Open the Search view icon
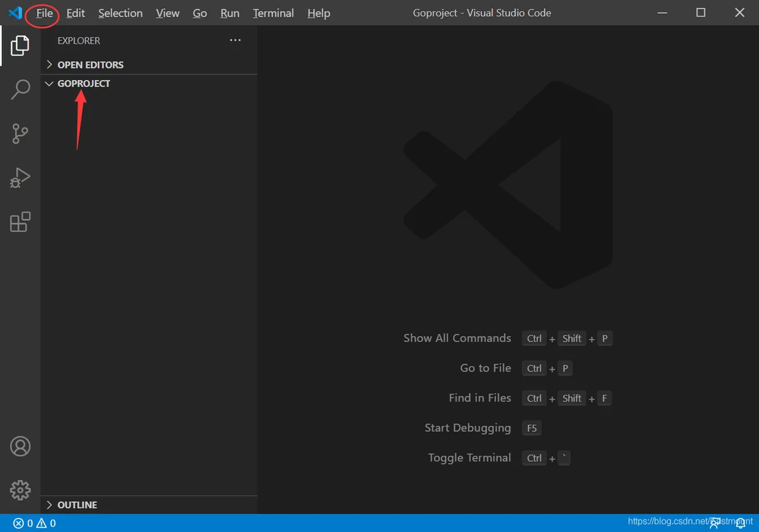Image resolution: width=759 pixels, height=532 pixels. [20, 89]
